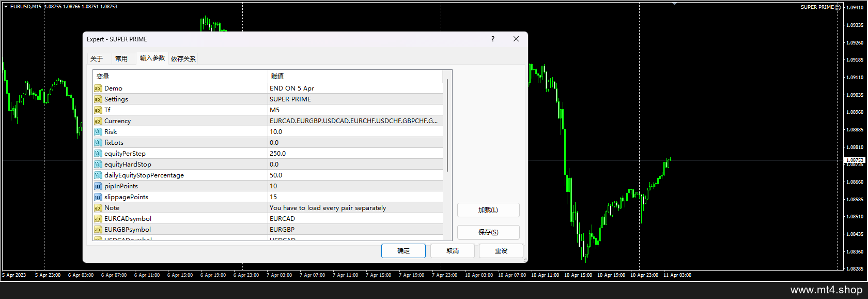Click the string icon beside Settings
The image size is (868, 299).
98,99
